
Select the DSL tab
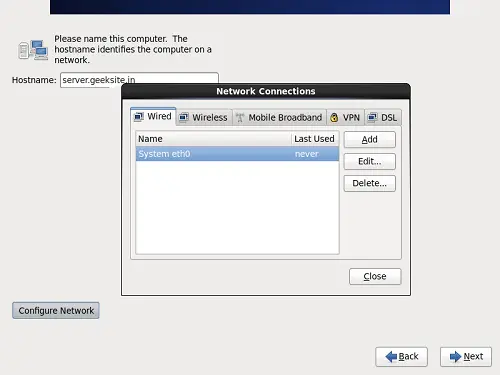point(383,118)
